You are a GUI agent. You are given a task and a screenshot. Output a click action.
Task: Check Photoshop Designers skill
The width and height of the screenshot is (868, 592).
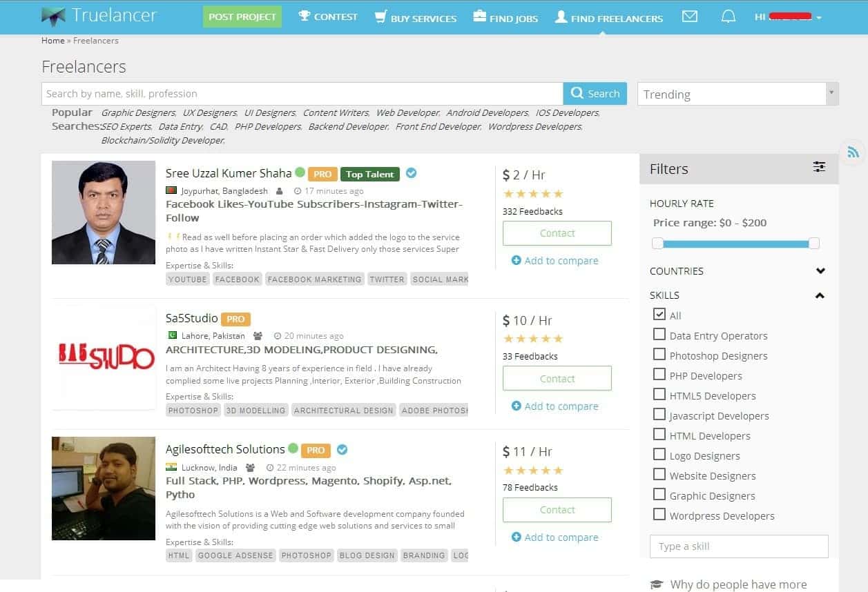(659, 355)
